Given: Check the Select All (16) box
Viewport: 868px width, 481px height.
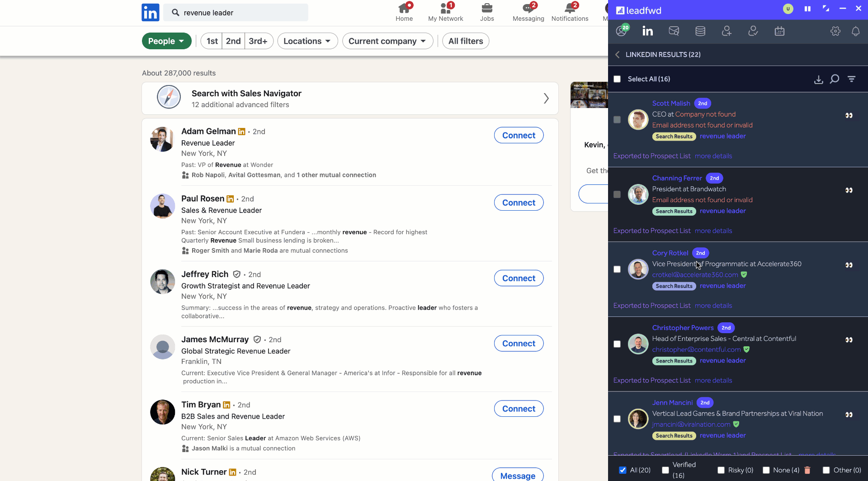Looking at the screenshot, I should pyautogui.click(x=617, y=79).
